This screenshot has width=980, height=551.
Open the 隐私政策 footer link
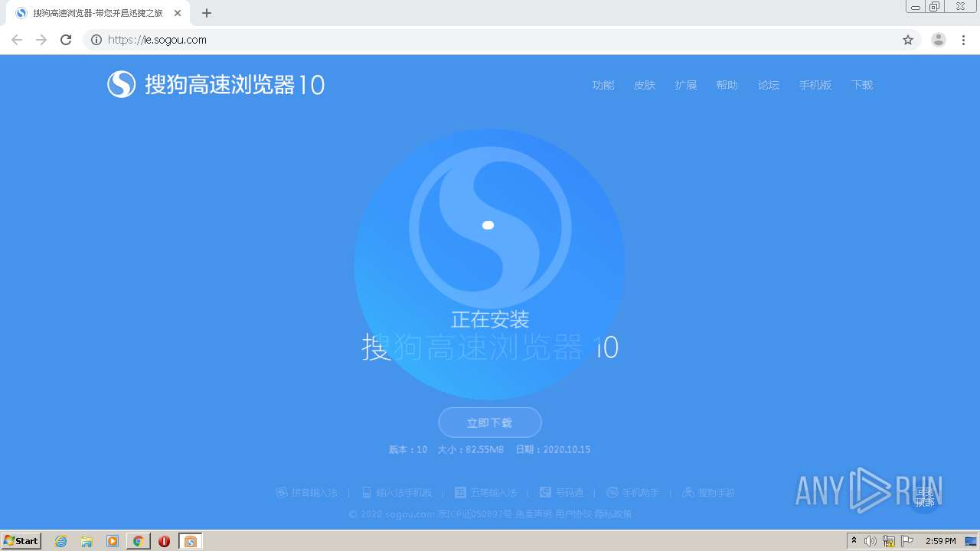[x=613, y=514]
